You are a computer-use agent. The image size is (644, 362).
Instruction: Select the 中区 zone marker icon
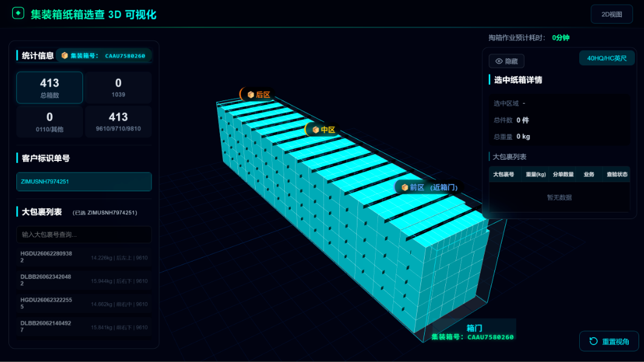(316, 130)
